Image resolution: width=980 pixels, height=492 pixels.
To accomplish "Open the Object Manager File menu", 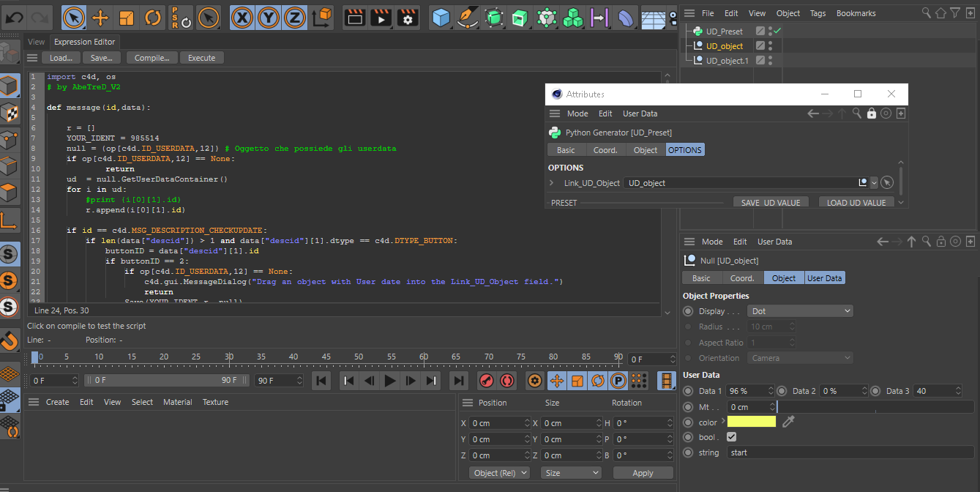I will tap(708, 13).
